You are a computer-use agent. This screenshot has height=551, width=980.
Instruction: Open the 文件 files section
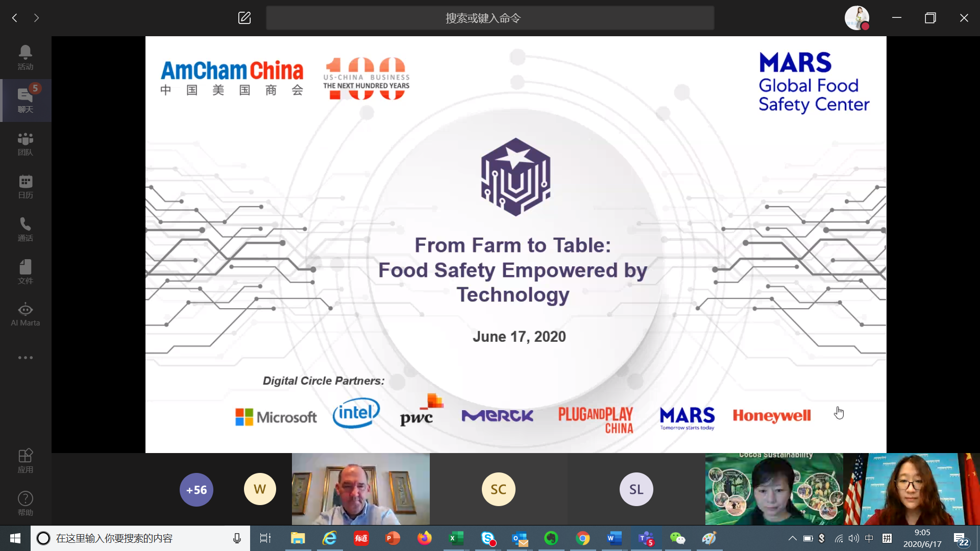[26, 272]
